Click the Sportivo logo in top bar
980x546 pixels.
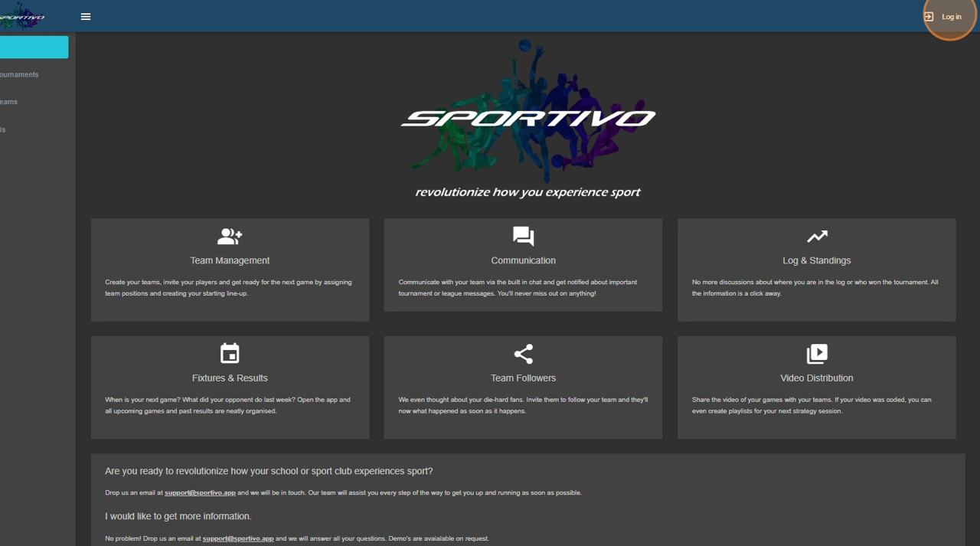click(x=21, y=16)
